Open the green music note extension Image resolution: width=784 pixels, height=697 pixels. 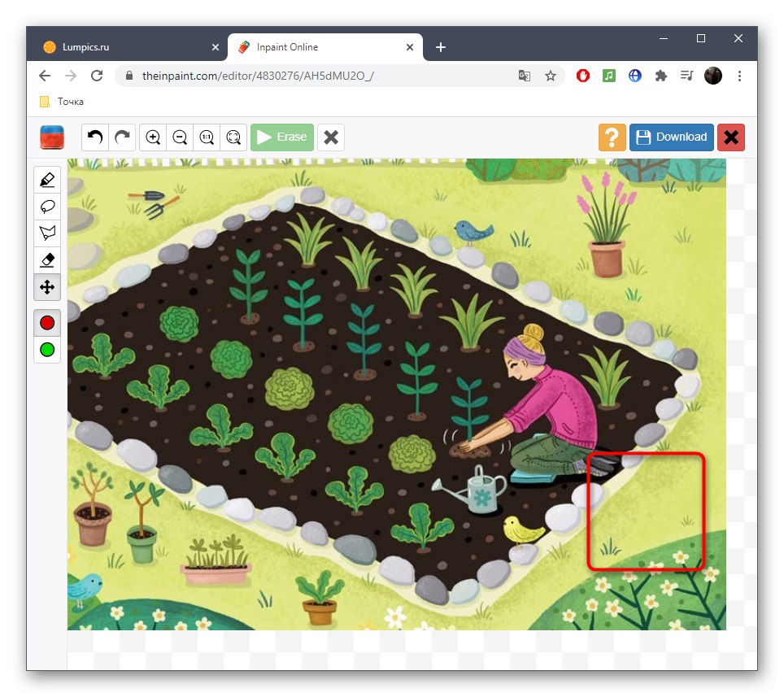[609, 76]
